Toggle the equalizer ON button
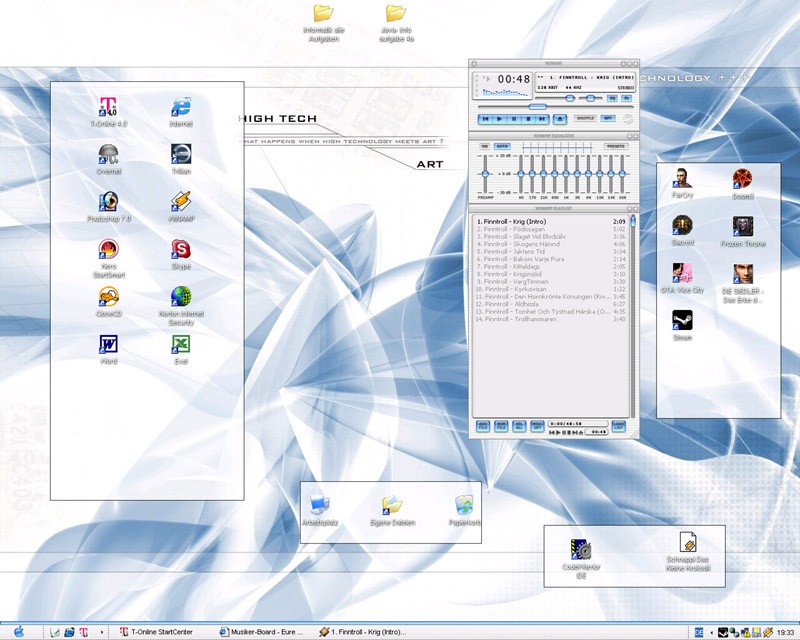800x640 pixels. pyautogui.click(x=484, y=146)
